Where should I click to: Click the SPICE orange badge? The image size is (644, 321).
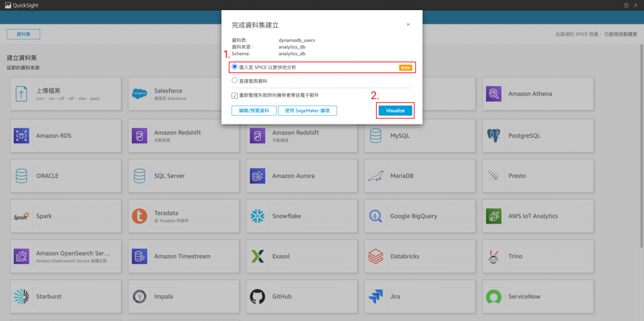point(406,67)
